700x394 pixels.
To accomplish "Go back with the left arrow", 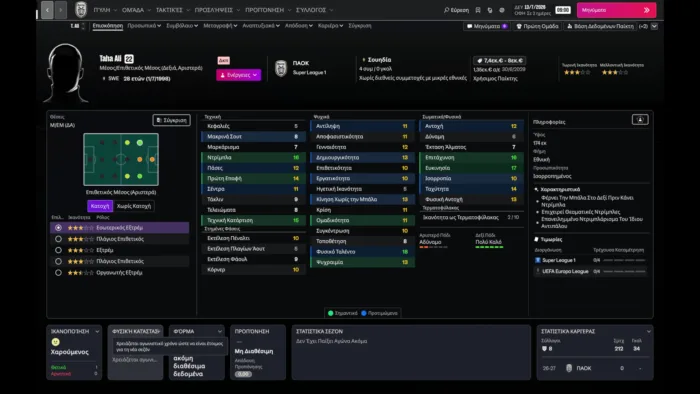I will (47, 10).
